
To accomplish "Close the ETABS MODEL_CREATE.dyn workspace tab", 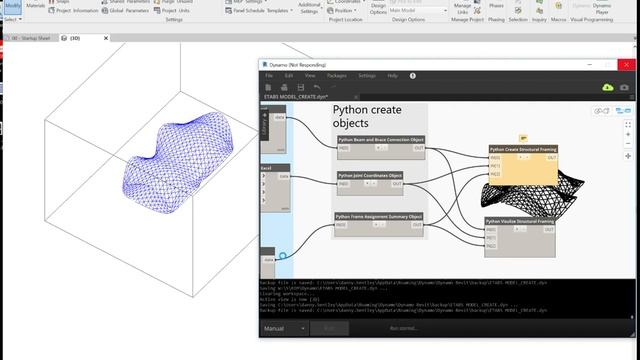I will [x=356, y=97].
